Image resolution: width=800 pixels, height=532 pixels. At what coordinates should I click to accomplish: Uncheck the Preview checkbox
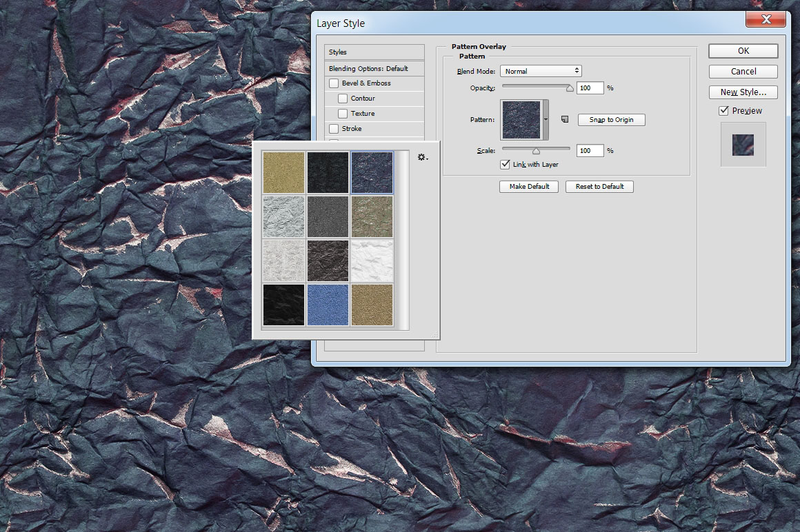723,110
